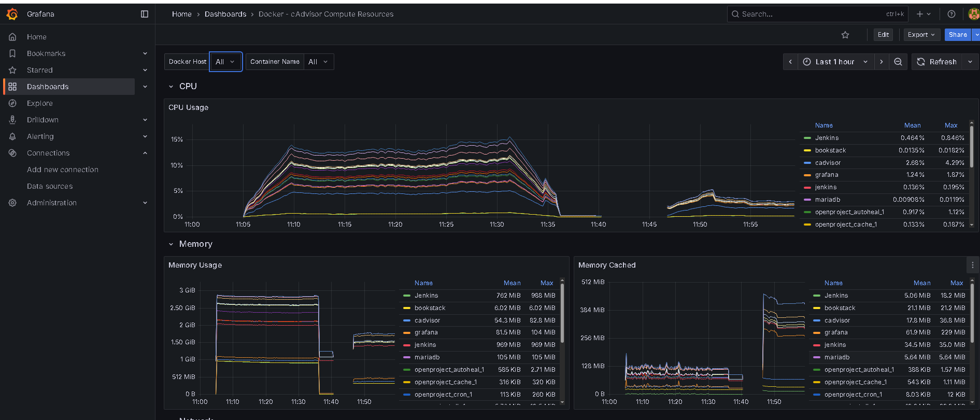Open Memory Cached panel menu dots
Screen dimensions: 980x420
pos(973,265)
